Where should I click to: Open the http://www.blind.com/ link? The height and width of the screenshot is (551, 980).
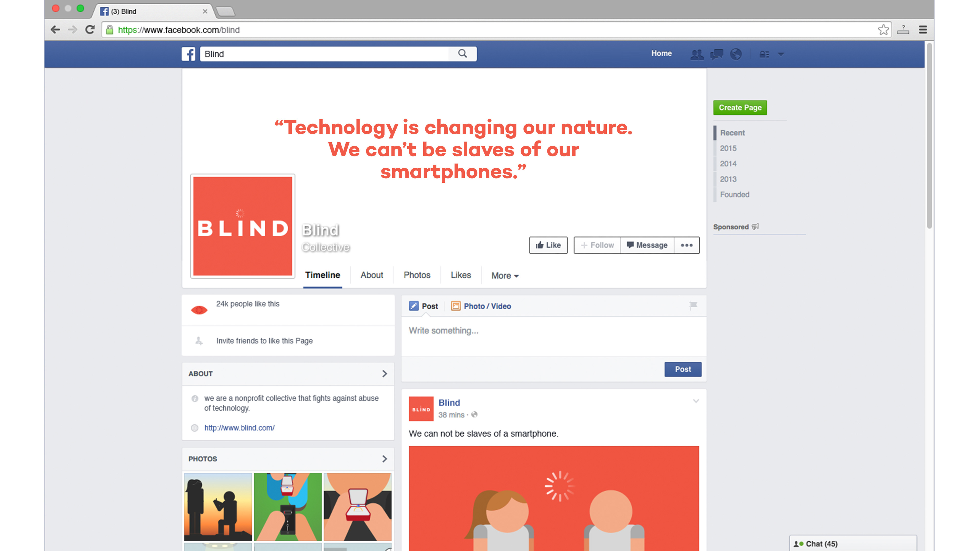pyautogui.click(x=239, y=428)
